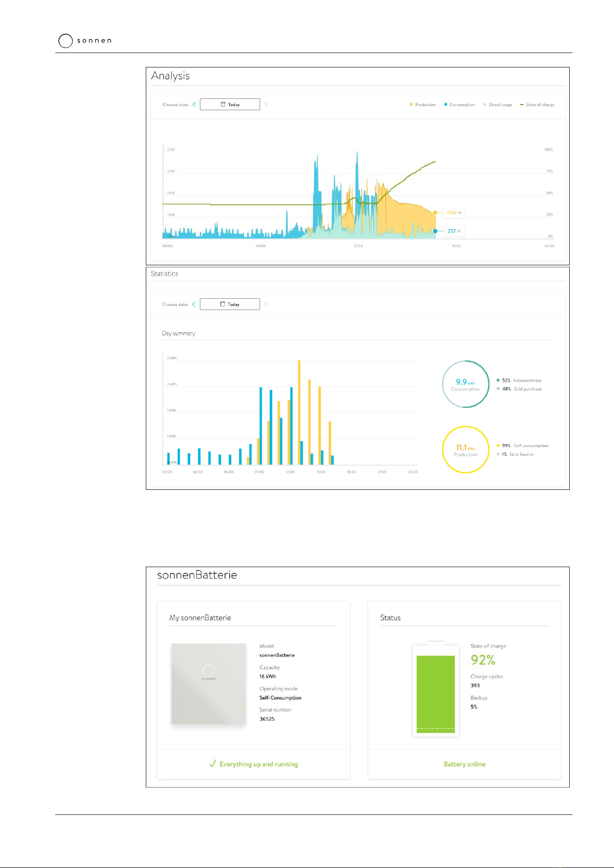Go to previous day in Analysis
Viewport: 614px width, 868px height.
coord(194,105)
